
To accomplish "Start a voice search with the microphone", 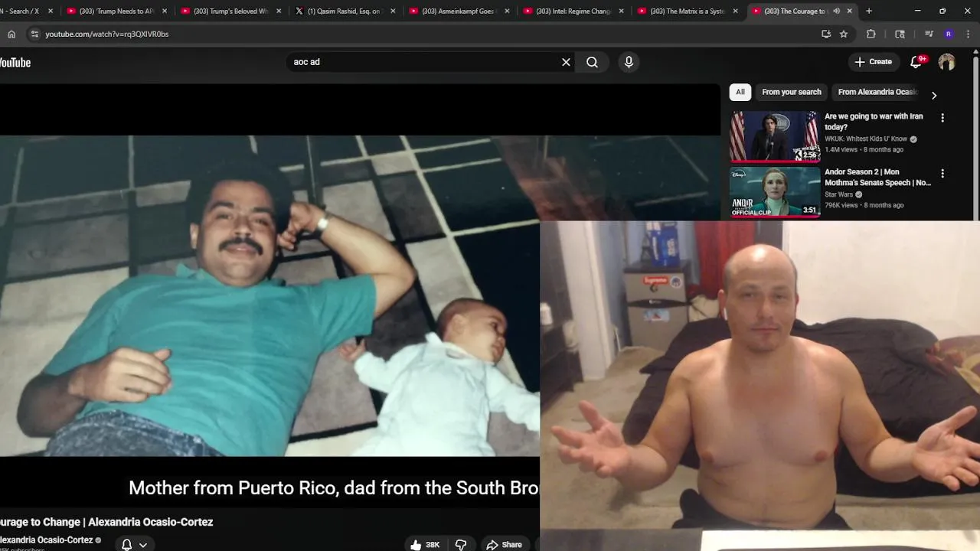I will [629, 62].
